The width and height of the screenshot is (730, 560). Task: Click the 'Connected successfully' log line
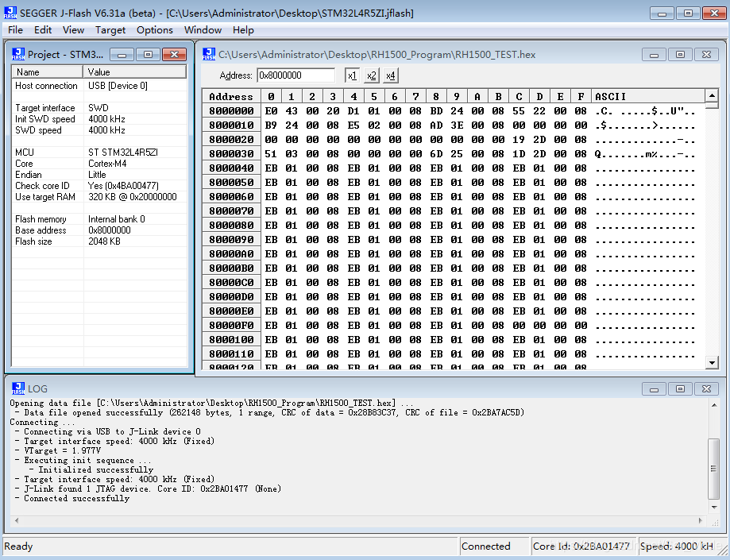pyautogui.click(x=76, y=499)
